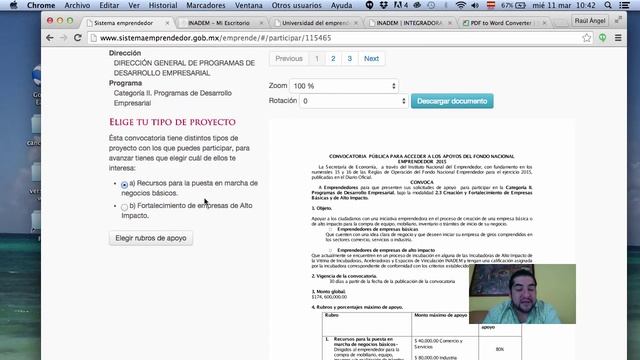
Task: Go to the Next document page
Action: click(371, 59)
